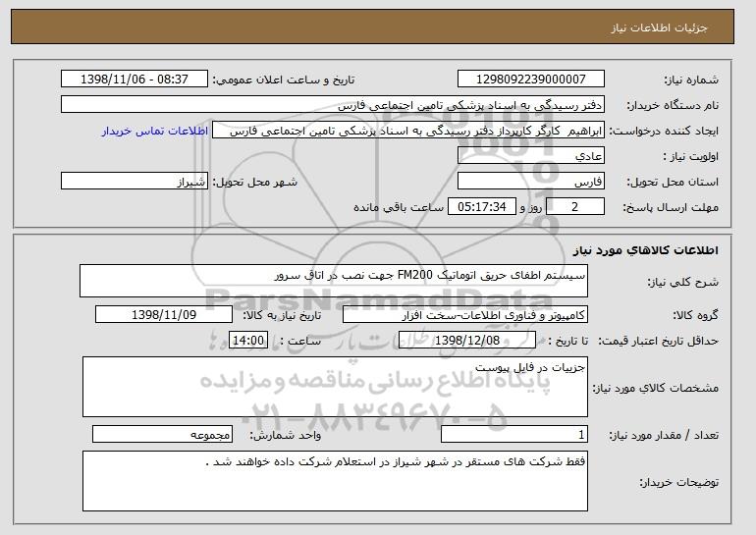Image resolution: width=756 pixels, height=535 pixels.
Task: Click the label اولویت نیاز
Action: [x=691, y=156]
